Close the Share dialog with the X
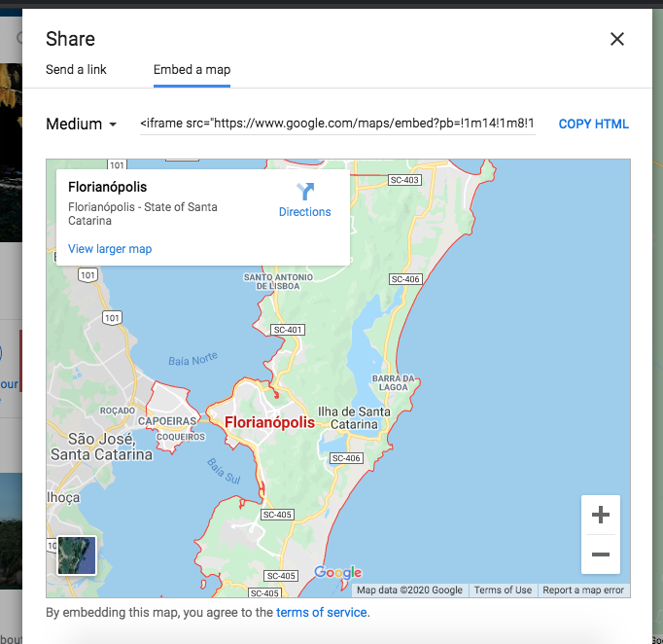The height and width of the screenshot is (644, 663). (x=617, y=39)
